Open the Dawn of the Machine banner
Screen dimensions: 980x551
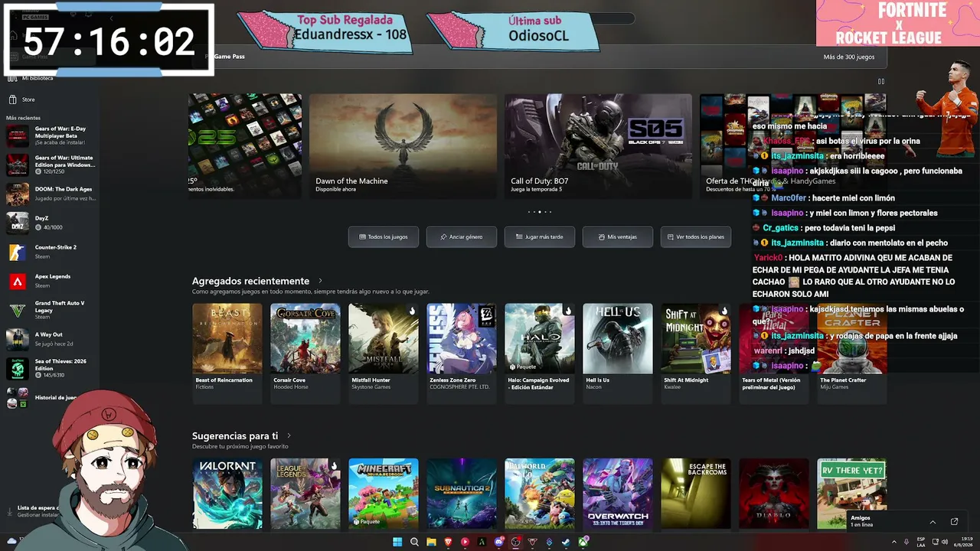click(x=403, y=146)
